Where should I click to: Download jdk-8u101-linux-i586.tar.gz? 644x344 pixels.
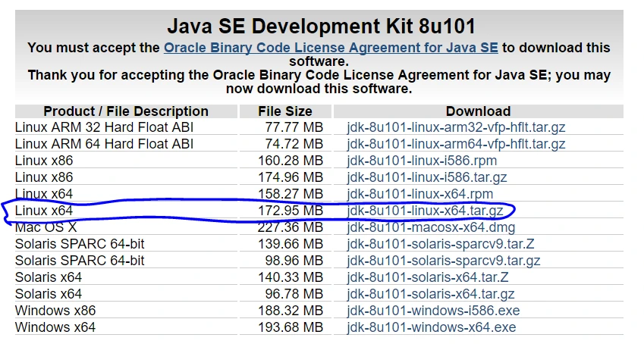point(427,177)
